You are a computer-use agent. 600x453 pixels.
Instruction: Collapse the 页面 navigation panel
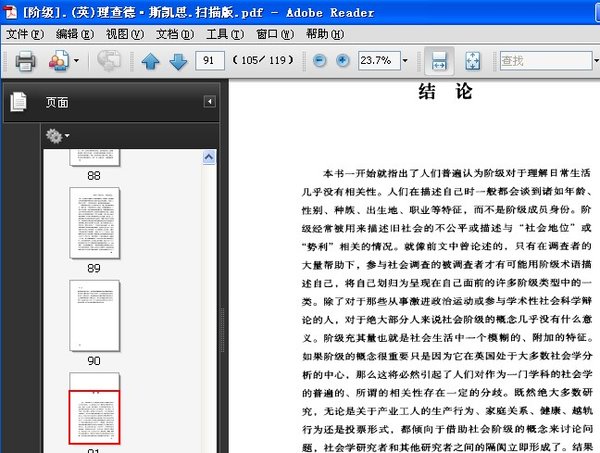point(209,102)
